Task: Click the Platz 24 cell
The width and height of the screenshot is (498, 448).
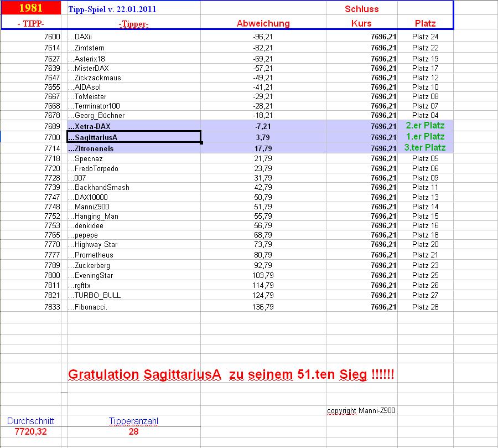Action: click(x=426, y=37)
